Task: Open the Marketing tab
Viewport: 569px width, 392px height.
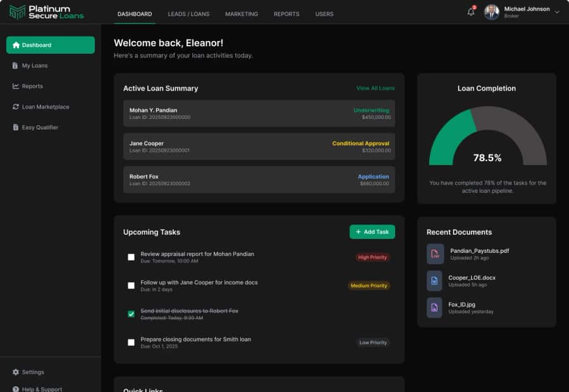Action: click(242, 14)
